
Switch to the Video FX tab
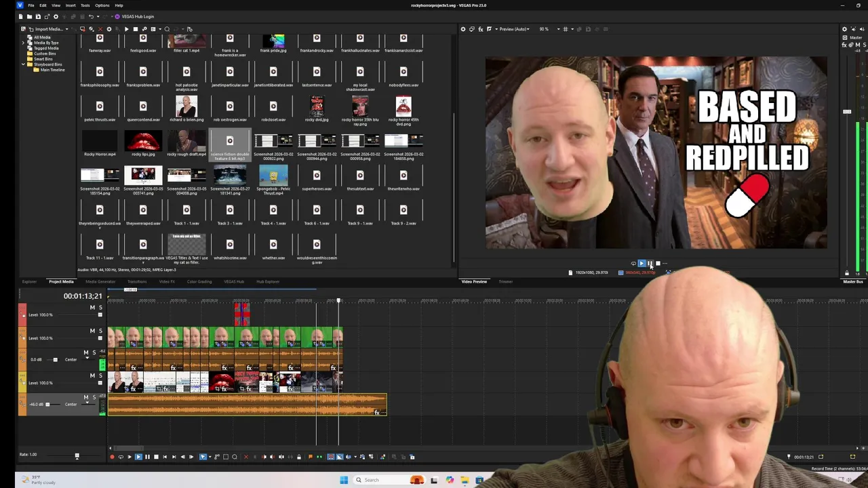pyautogui.click(x=167, y=281)
